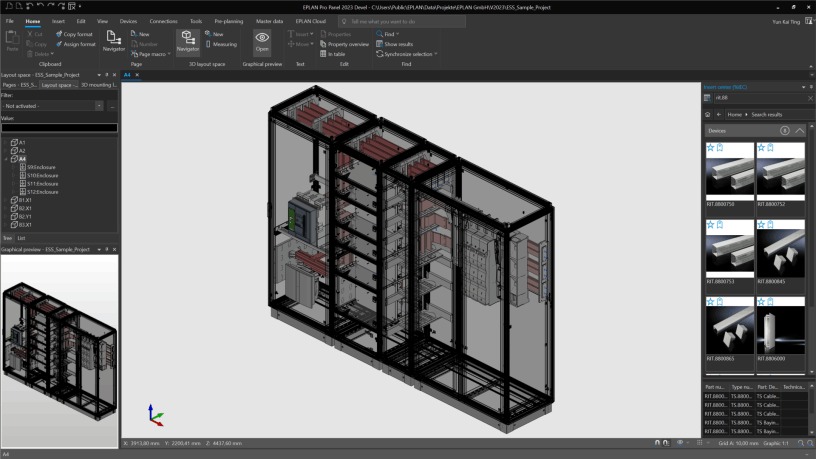This screenshot has height=459, width=816.
Task: Click the filter '...' button
Action: pyautogui.click(x=112, y=106)
